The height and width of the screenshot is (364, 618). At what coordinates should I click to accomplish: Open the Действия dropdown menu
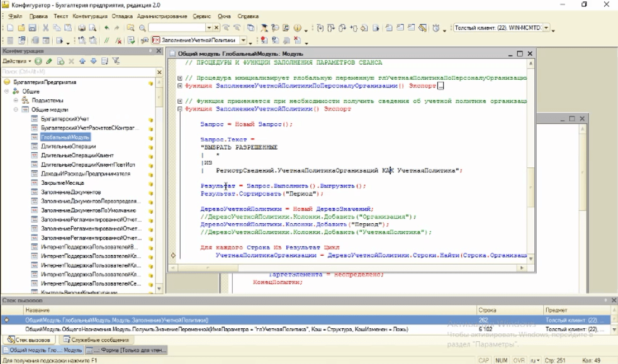click(16, 61)
